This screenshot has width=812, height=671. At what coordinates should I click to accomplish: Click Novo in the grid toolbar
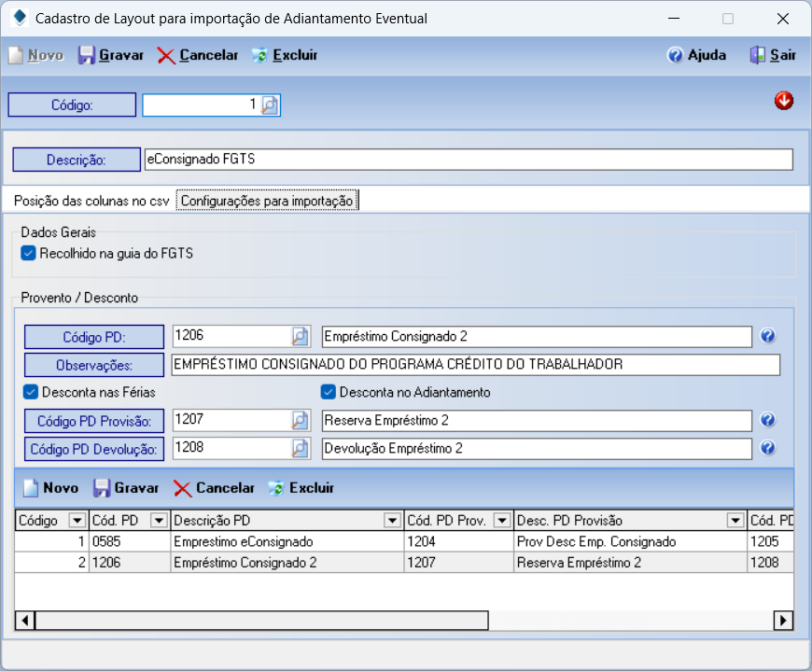click(x=51, y=488)
